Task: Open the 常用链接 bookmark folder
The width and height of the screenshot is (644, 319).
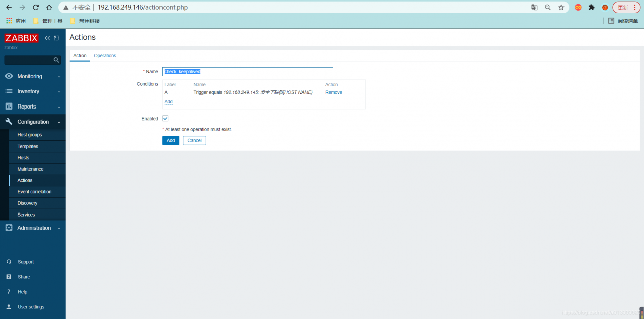Action: [85, 21]
